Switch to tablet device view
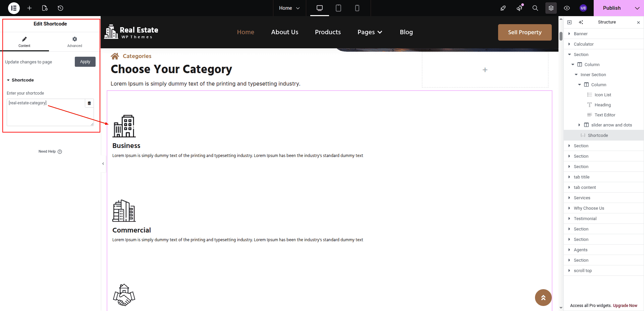 point(338,8)
